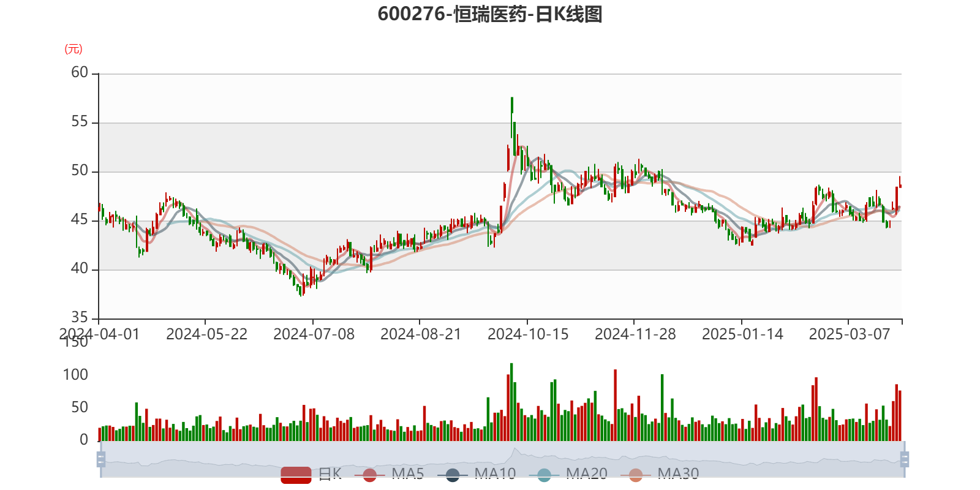Toggle MA20 legend entry
Image resolution: width=980 pixels, height=490 pixels.
click(568, 474)
